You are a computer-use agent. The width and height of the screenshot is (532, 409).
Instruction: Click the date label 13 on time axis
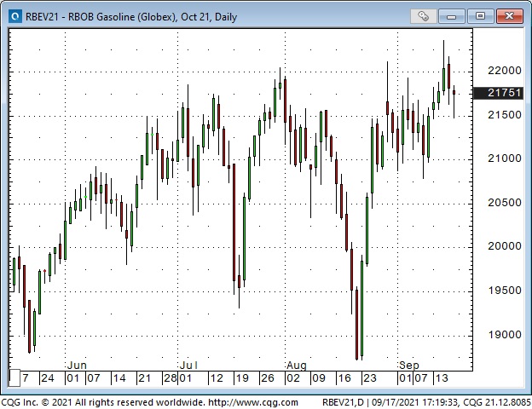click(x=442, y=377)
